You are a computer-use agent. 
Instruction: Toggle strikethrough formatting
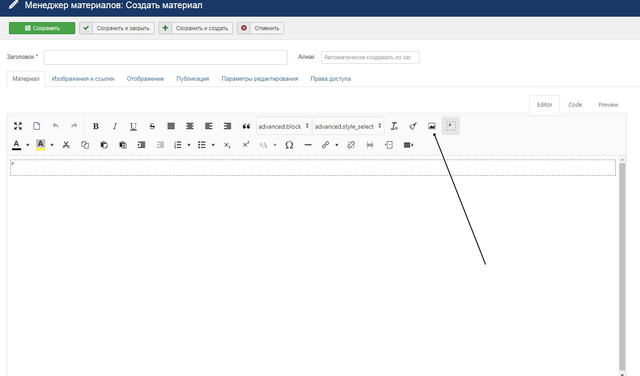152,126
